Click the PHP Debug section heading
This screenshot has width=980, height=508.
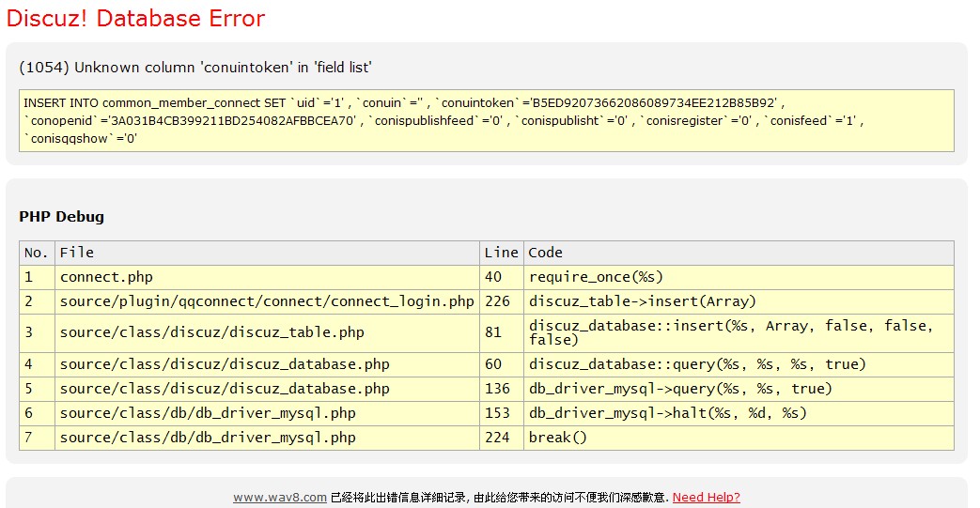[x=61, y=217]
